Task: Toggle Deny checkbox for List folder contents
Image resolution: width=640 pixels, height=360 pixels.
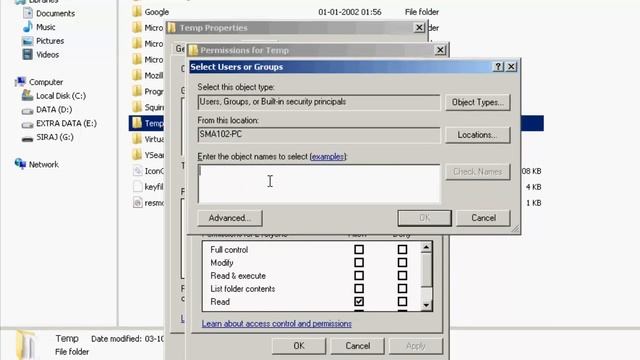Action: pos(402,289)
